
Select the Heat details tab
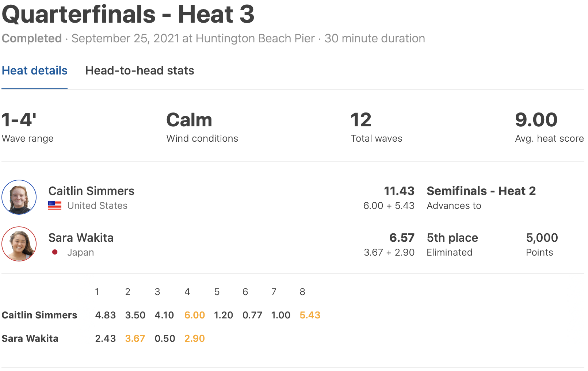click(x=35, y=70)
